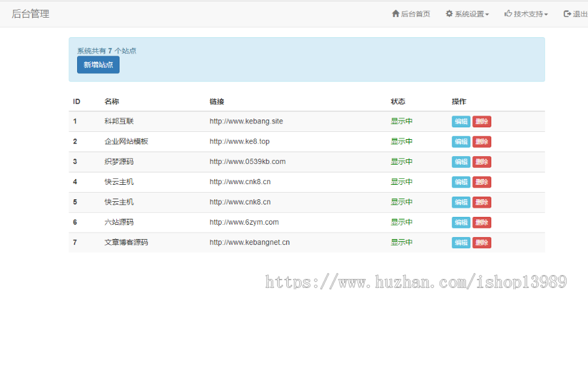Click the logout icon beside 退出
The height and width of the screenshot is (371, 588).
[x=567, y=14]
